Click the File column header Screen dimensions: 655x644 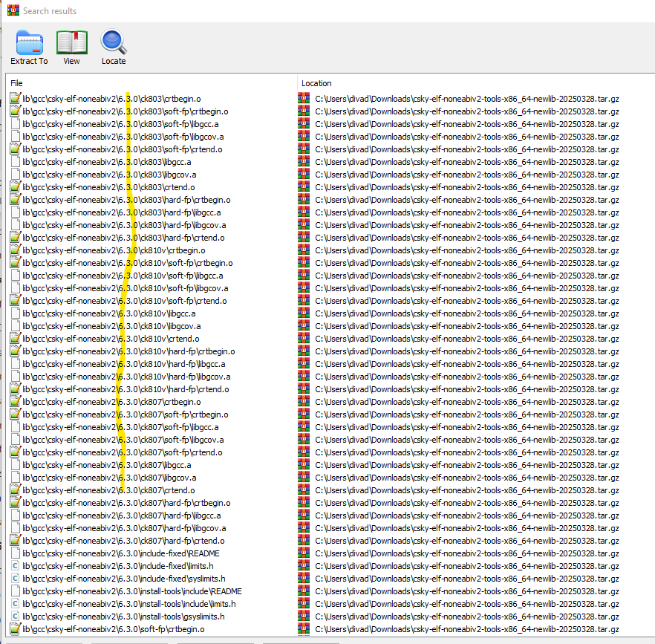16,83
